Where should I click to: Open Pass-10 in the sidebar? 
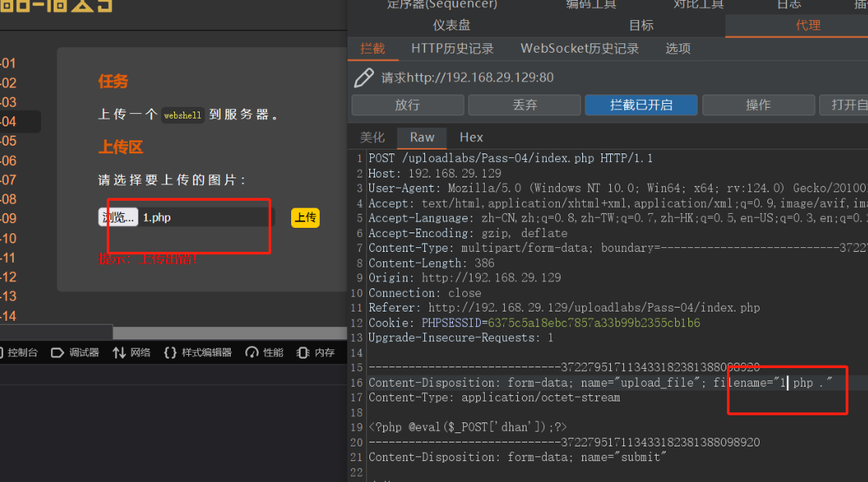pyautogui.click(x=9, y=238)
